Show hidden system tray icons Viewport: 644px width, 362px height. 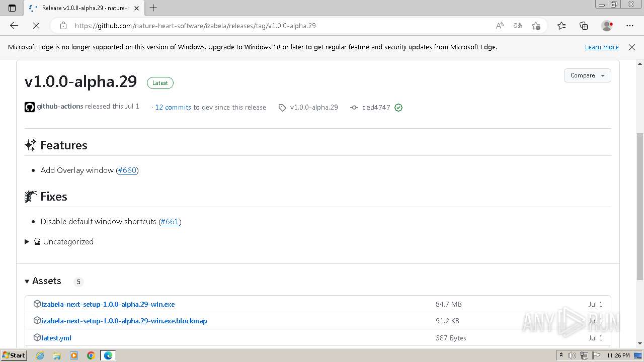click(561, 355)
